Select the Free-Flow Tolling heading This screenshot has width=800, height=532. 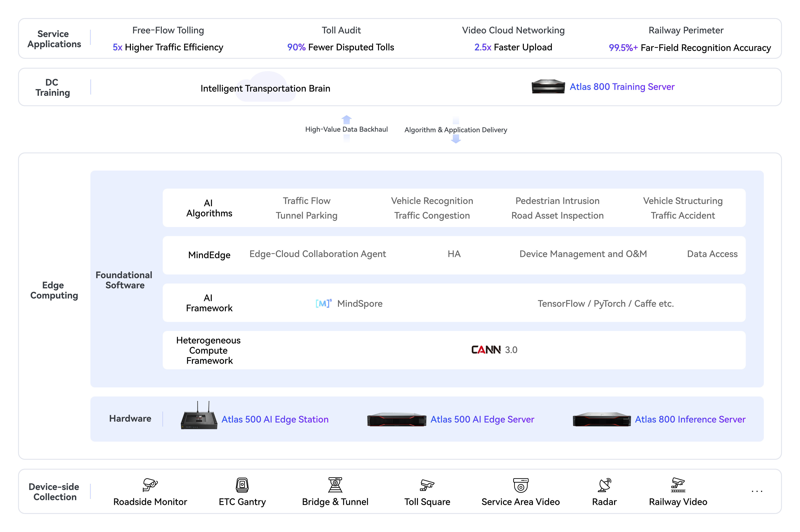point(168,30)
